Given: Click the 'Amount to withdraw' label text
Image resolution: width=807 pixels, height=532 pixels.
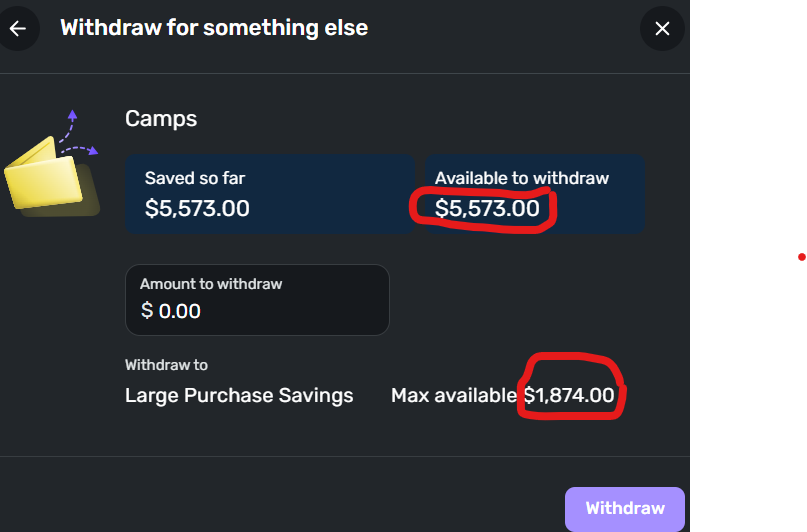Looking at the screenshot, I should coord(211,284).
